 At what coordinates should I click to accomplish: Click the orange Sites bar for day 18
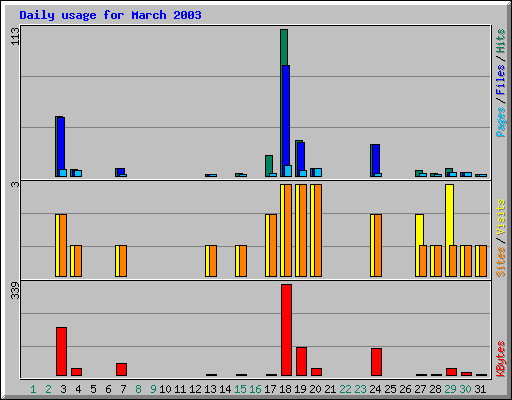point(288,230)
